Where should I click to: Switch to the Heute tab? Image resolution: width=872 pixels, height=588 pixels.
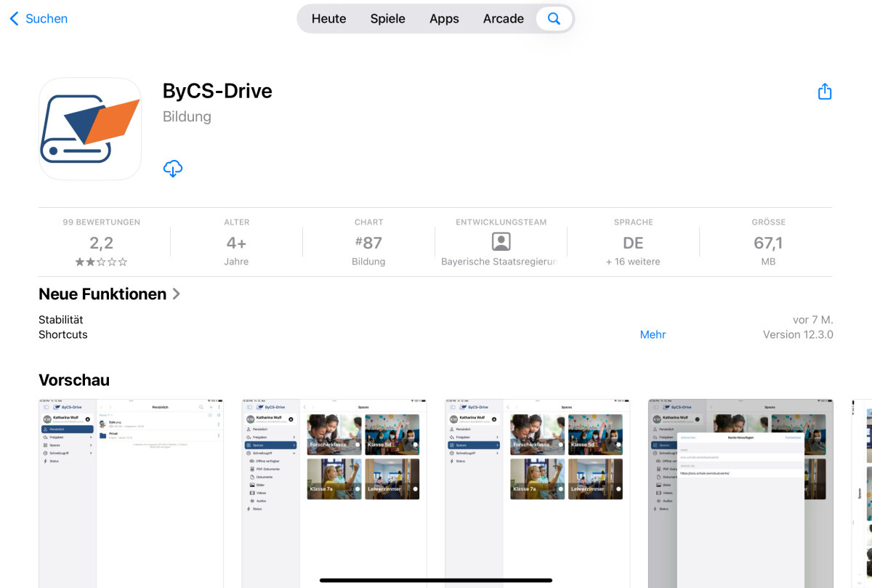[328, 19]
